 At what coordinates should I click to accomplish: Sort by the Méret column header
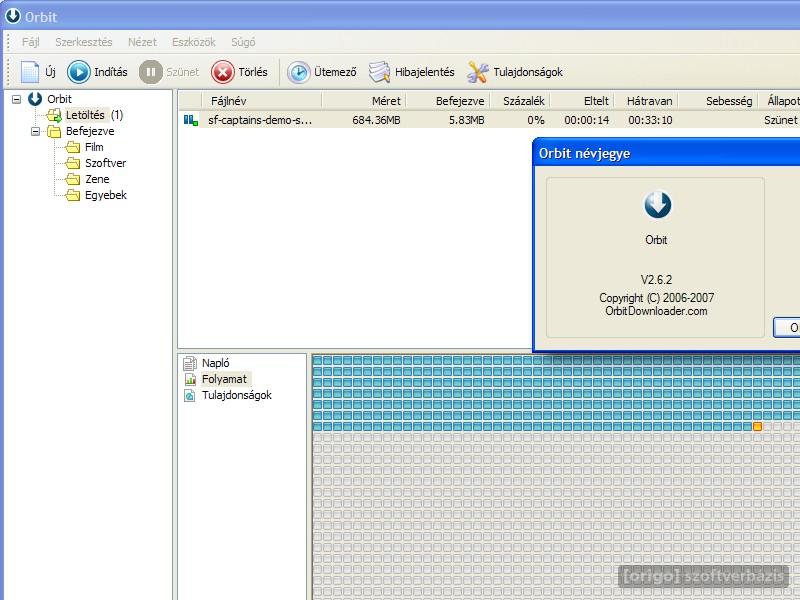(363, 101)
